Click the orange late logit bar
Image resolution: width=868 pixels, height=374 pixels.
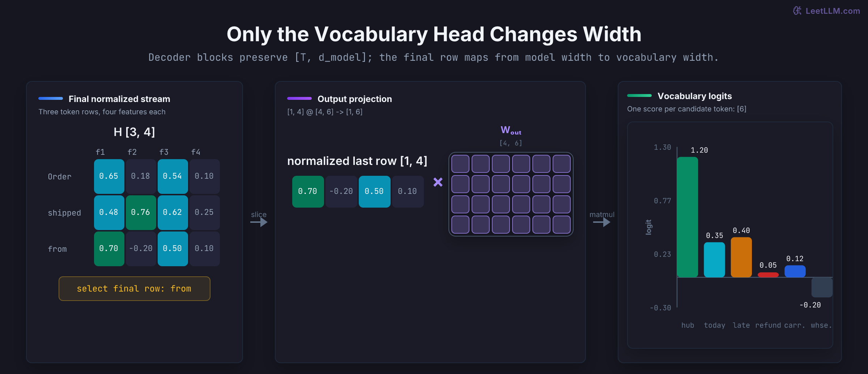741,257
